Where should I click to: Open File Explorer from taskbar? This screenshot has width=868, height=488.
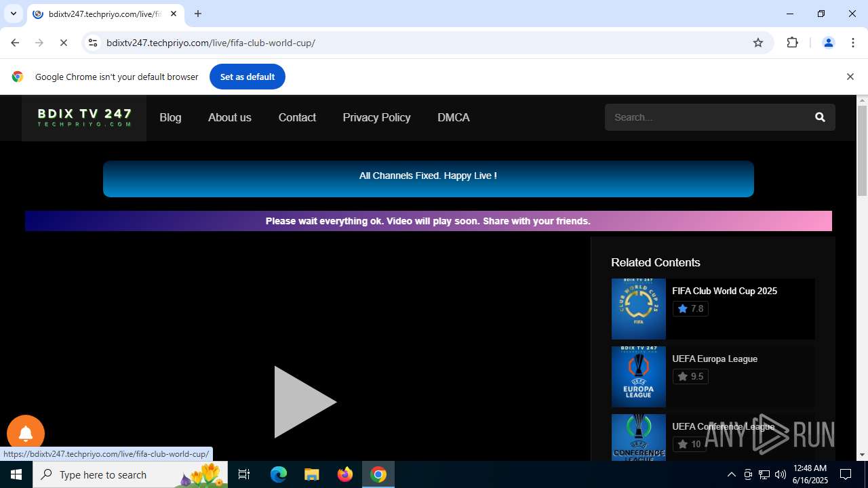click(311, 474)
